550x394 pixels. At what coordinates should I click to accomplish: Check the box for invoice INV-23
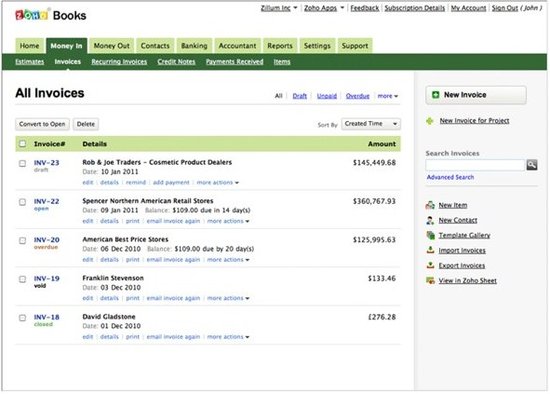(22, 163)
